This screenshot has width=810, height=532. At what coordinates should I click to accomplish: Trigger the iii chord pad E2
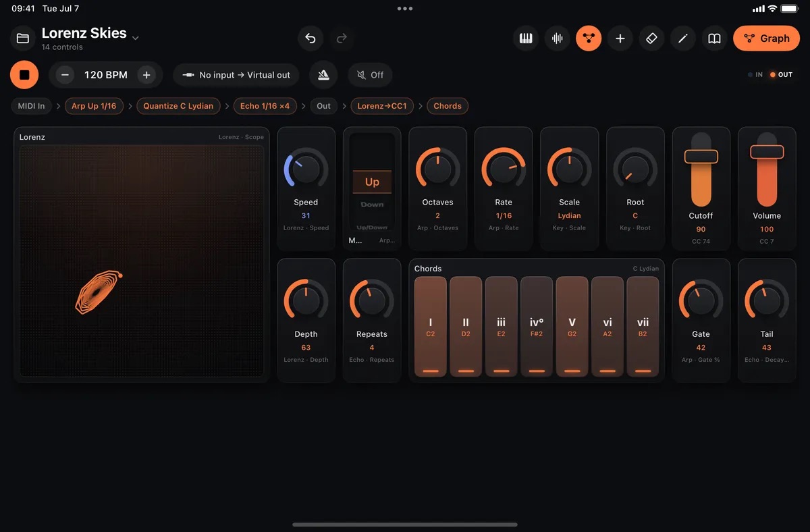tap(501, 326)
